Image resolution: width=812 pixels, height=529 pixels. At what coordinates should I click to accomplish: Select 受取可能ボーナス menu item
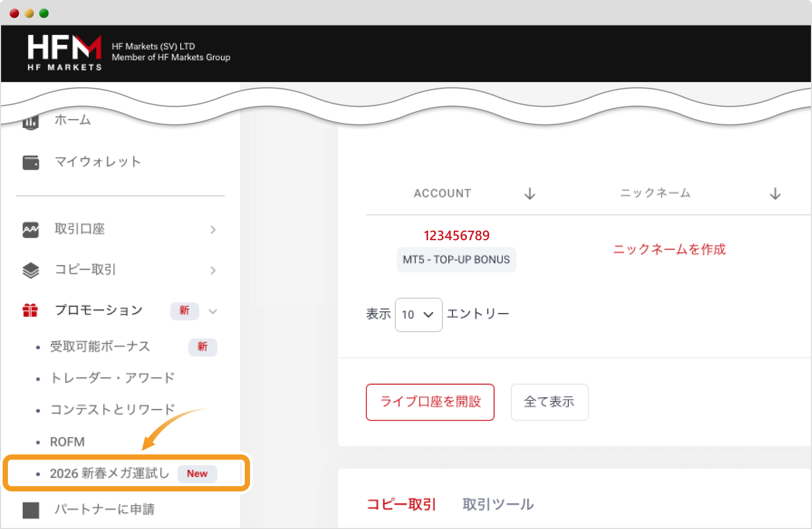[x=100, y=346]
